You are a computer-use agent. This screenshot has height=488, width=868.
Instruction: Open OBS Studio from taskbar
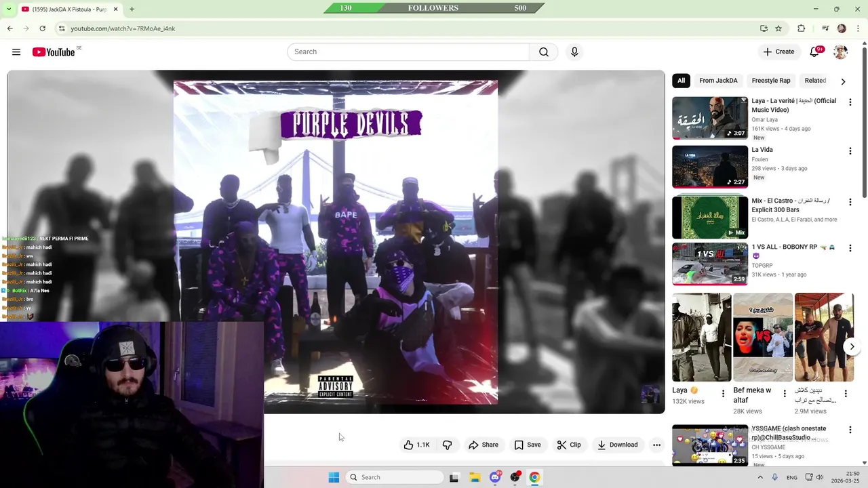tap(515, 477)
